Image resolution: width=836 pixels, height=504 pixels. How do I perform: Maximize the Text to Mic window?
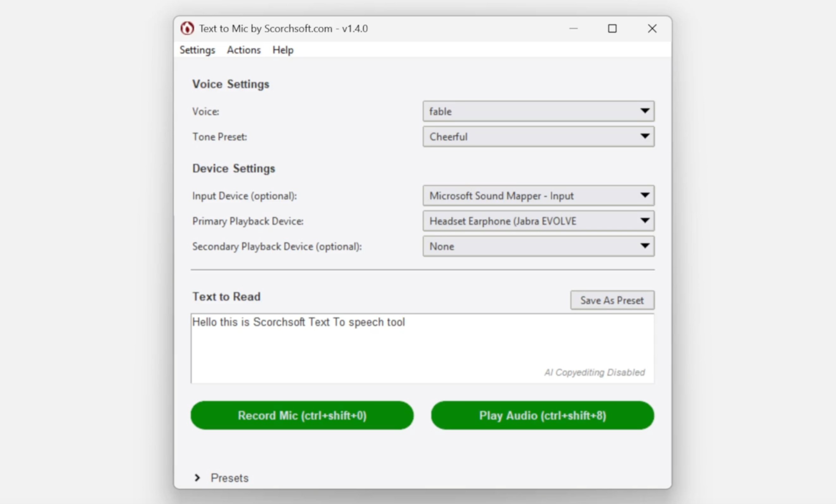tap(612, 28)
